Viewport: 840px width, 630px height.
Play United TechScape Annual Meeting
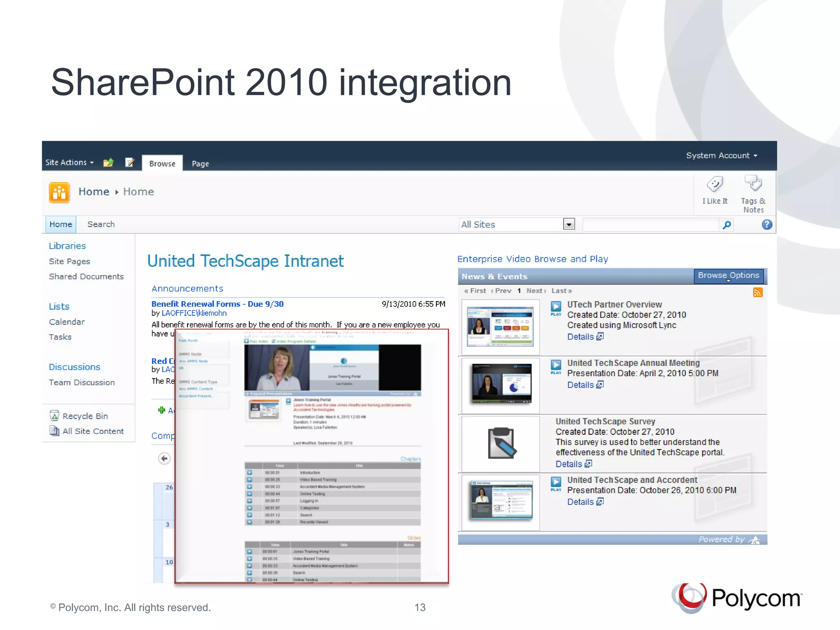click(556, 367)
